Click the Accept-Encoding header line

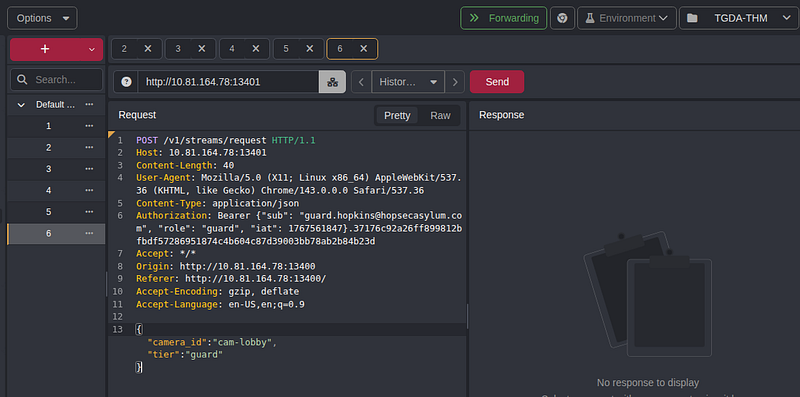(x=217, y=291)
